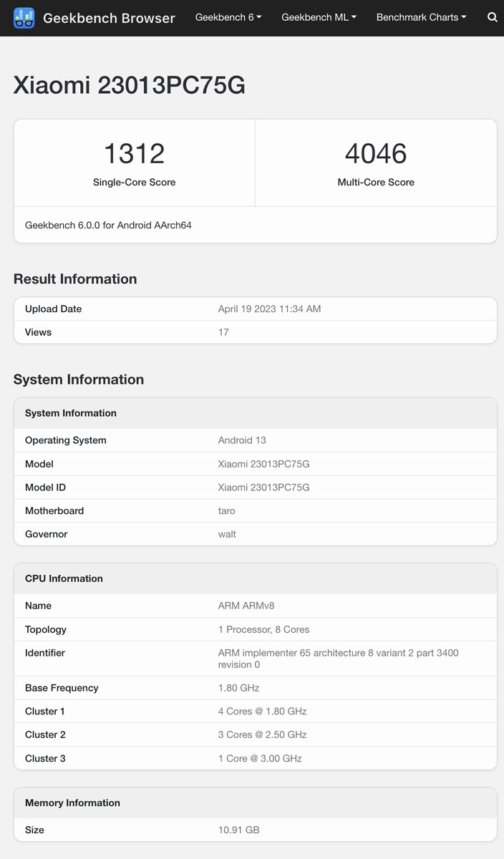
Task: Click the Memory Information table header
Action: coord(256,803)
